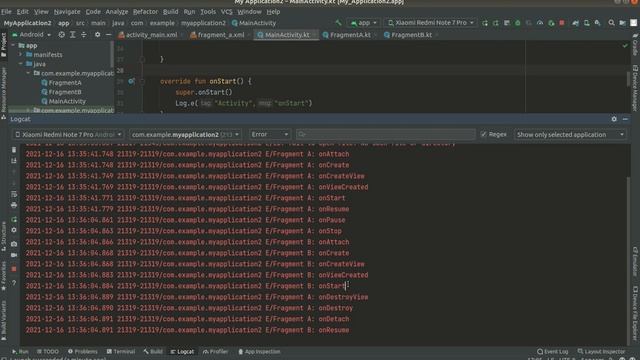Viewport: 640px width, 360px height.
Task: Toggle the Regex checkbox
Action: tap(484, 134)
